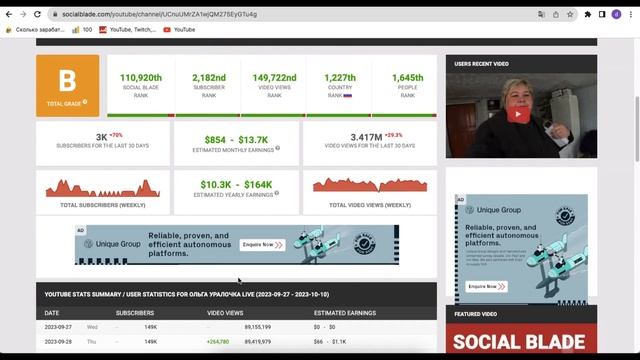Click the 3.417M video views value

pos(366,137)
